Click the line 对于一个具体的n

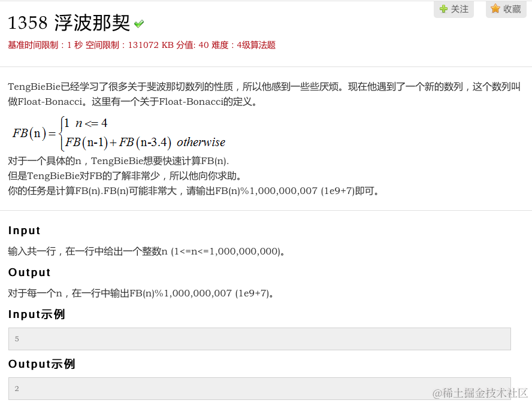(x=119, y=161)
